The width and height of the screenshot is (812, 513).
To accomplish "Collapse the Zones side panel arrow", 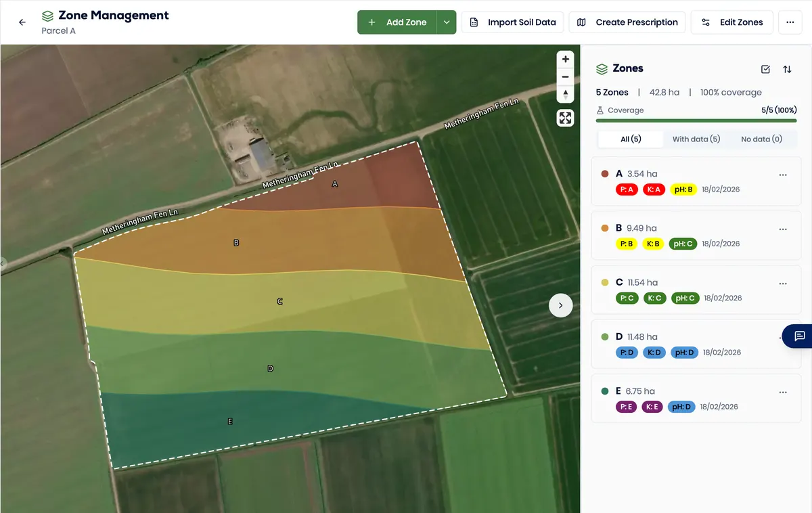I will pos(560,305).
